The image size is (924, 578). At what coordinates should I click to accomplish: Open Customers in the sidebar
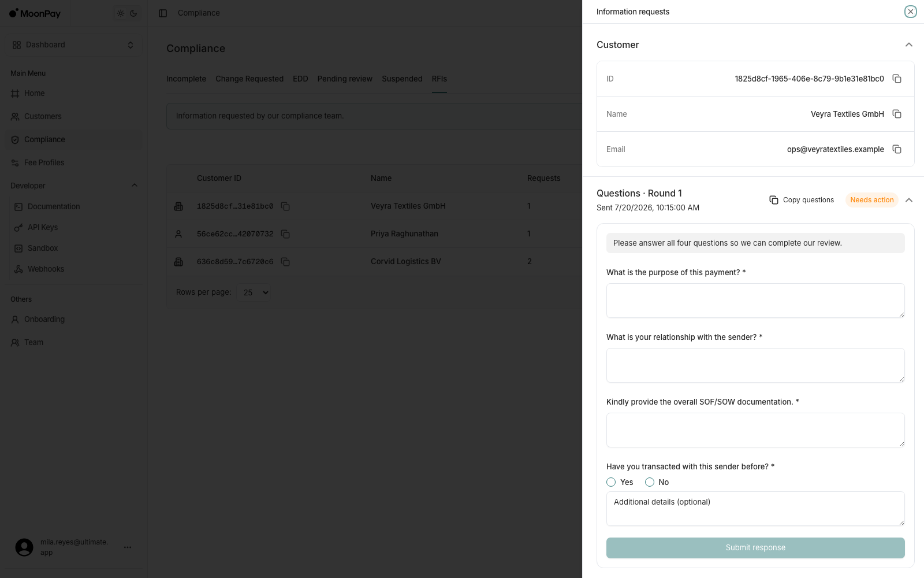(x=73, y=116)
